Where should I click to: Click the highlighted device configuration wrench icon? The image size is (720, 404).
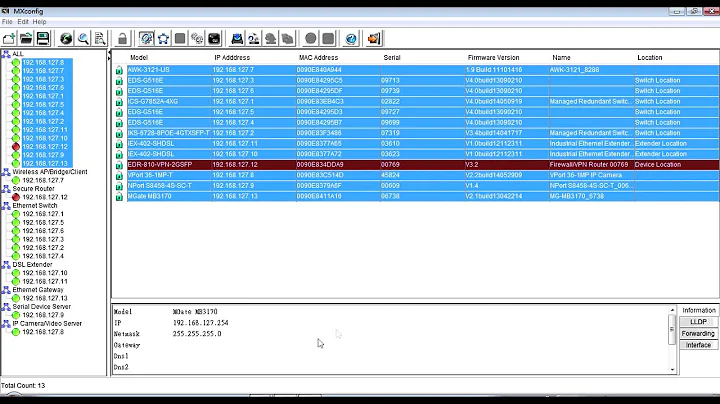point(146,39)
